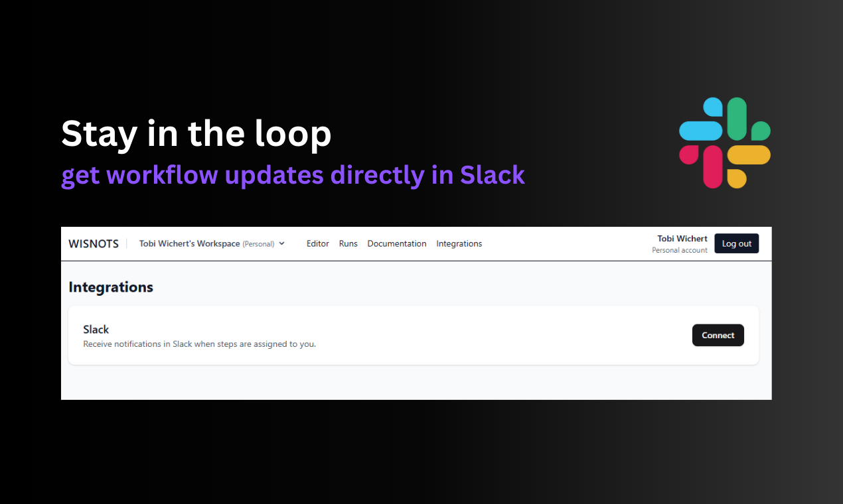The height and width of the screenshot is (504, 843).
Task: Click the Integrations page heading
Action: pyautogui.click(x=111, y=287)
